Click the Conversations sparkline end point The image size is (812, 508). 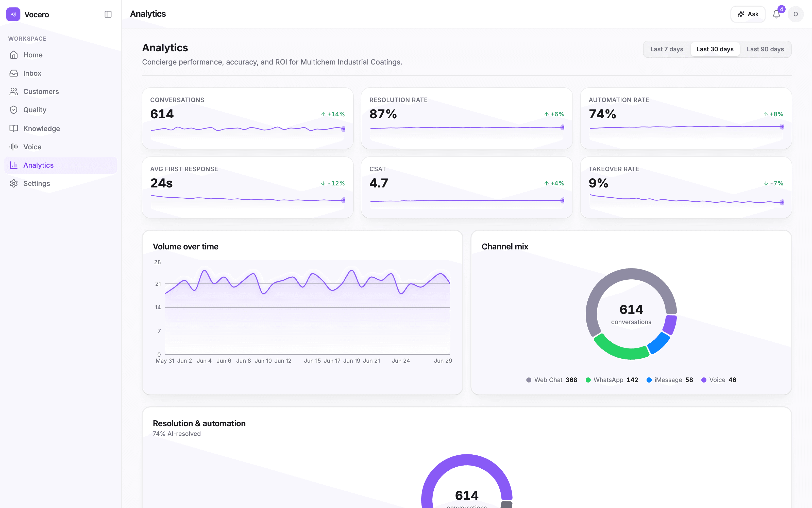pyautogui.click(x=343, y=129)
